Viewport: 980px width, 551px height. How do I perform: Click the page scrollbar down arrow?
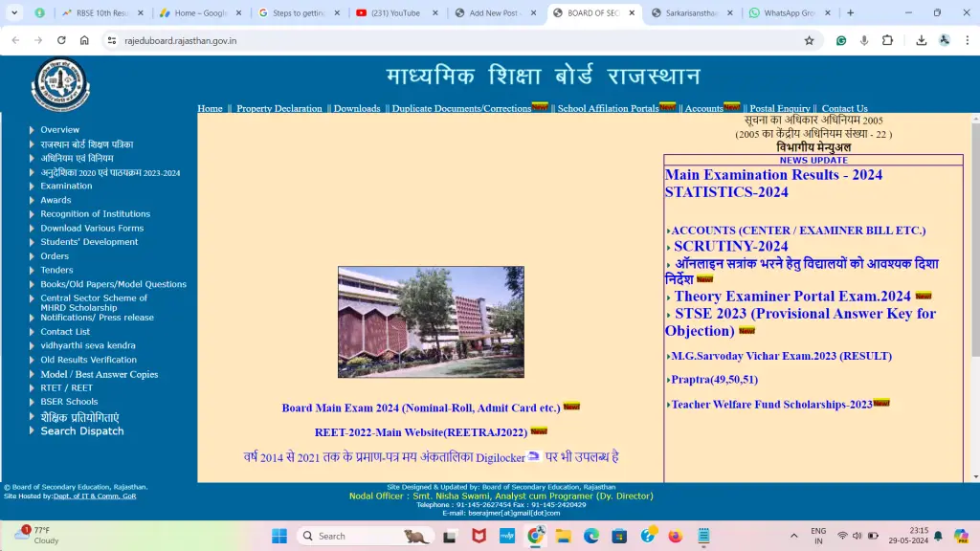pyautogui.click(x=975, y=477)
